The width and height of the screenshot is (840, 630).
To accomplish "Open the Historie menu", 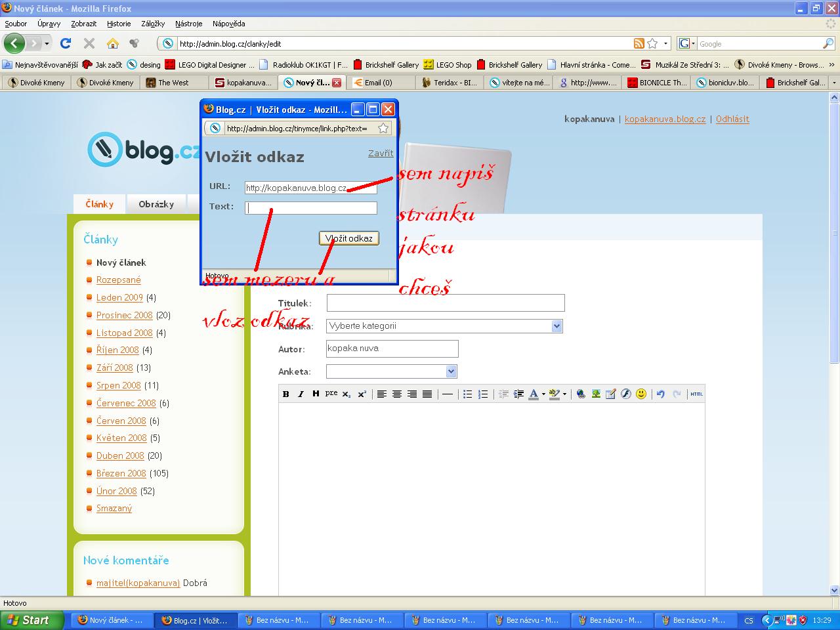I will coord(119,24).
